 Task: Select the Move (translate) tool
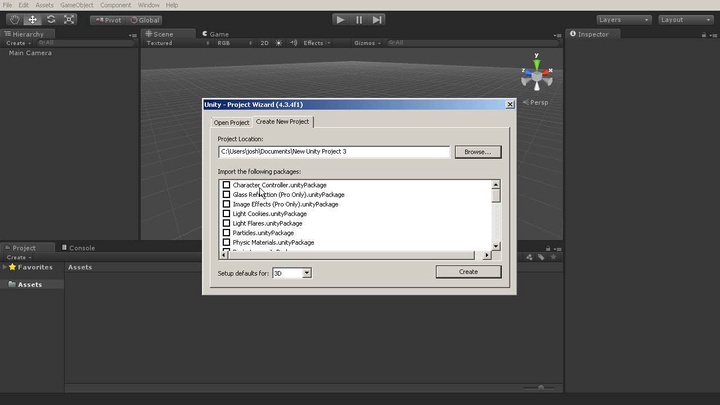pos(32,19)
